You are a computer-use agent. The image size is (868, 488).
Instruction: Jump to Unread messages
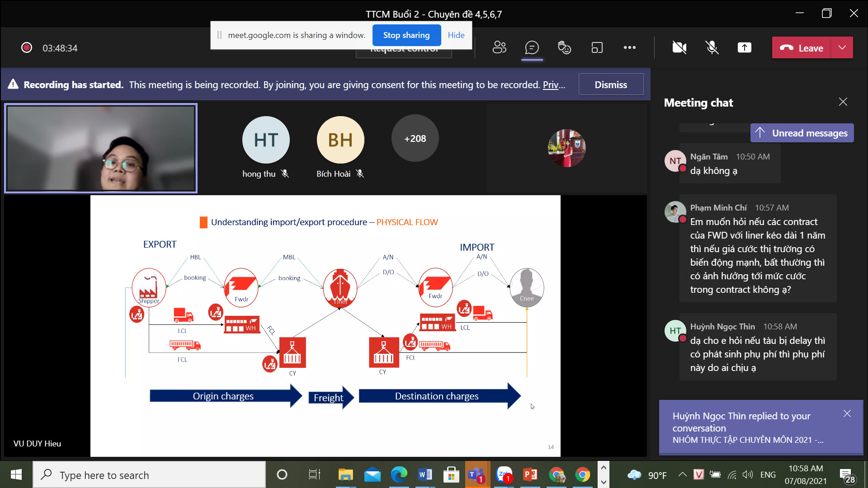[802, 133]
